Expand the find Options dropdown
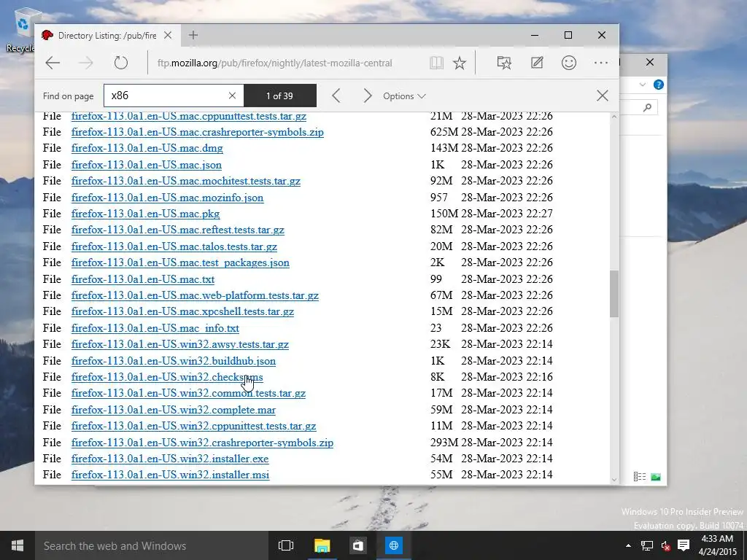 point(404,96)
